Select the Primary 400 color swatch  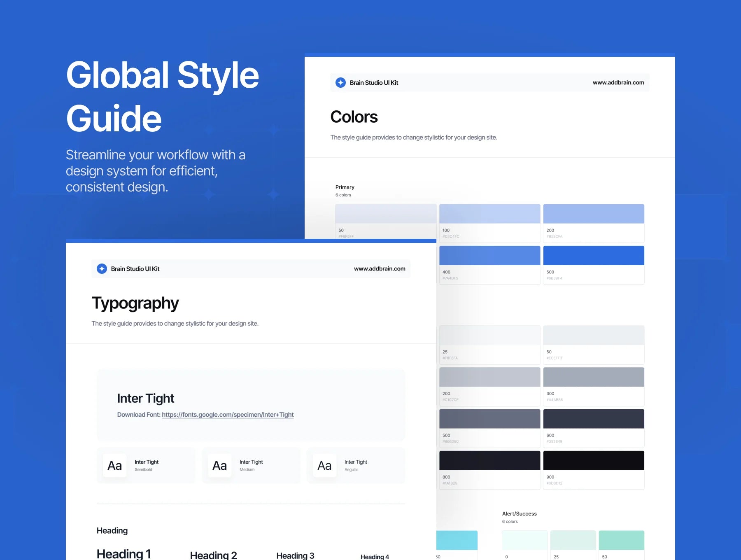click(x=489, y=255)
